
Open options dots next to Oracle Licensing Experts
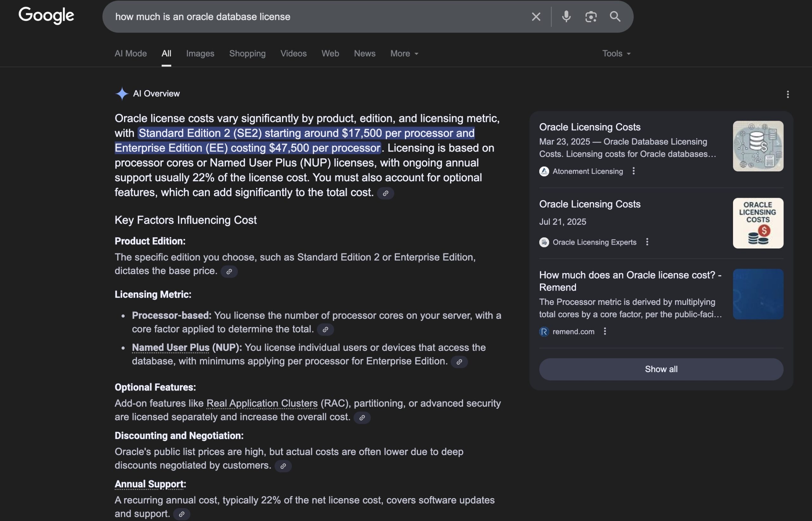click(647, 242)
